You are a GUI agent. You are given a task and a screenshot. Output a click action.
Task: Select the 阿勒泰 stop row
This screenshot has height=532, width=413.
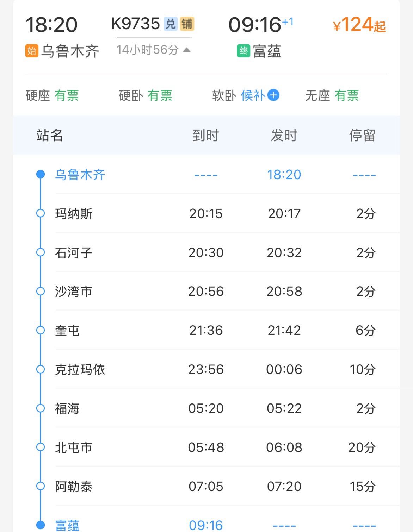click(x=207, y=486)
